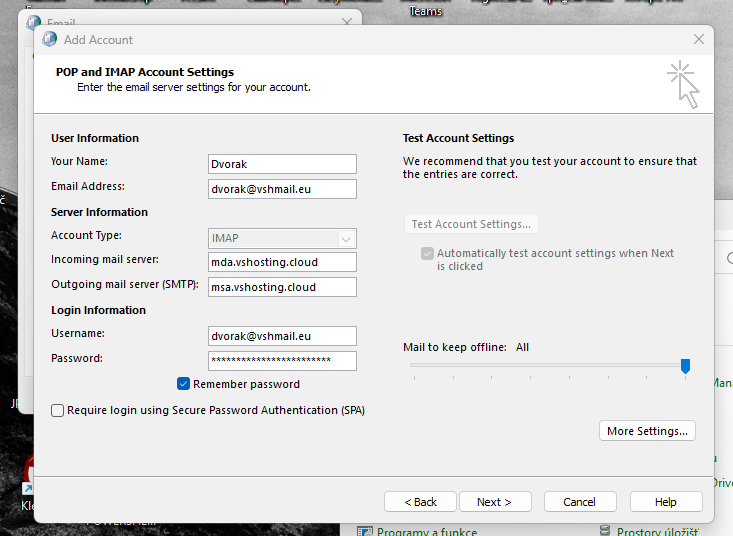Viewport: 733px width, 536px height.
Task: Click the Test Account Settings button
Action: (x=471, y=224)
